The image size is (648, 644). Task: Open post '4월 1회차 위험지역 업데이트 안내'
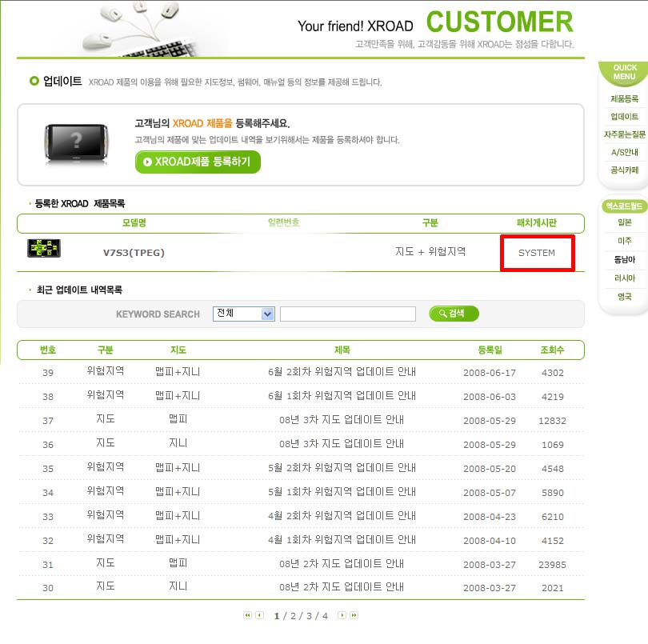(x=342, y=539)
